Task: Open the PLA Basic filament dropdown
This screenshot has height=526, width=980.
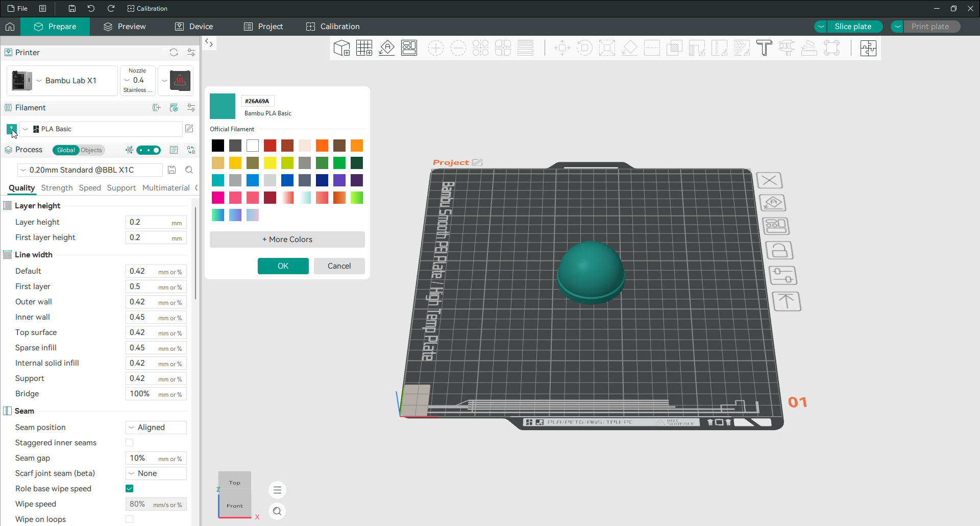Action: 101,129
